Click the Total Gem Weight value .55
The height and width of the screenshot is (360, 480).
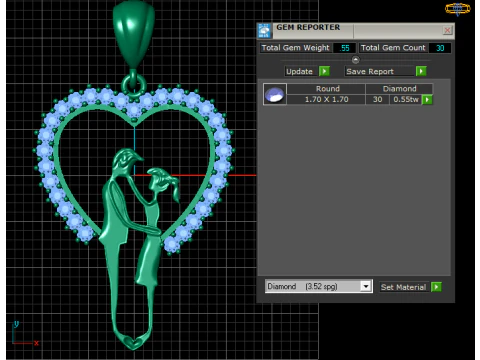point(344,48)
